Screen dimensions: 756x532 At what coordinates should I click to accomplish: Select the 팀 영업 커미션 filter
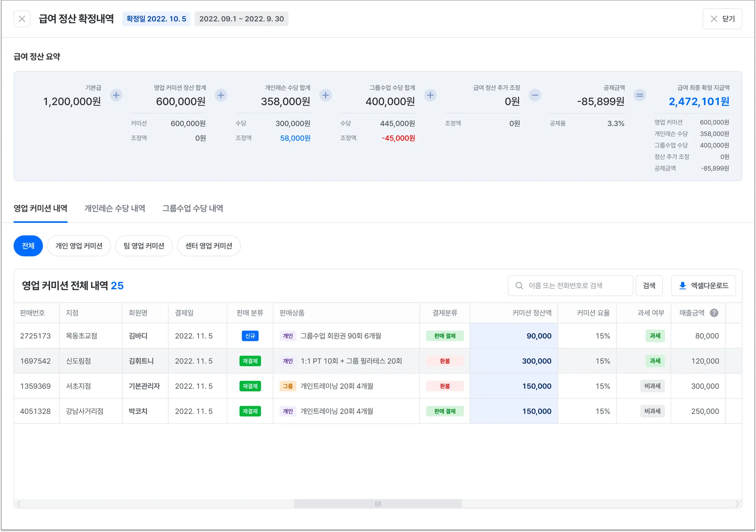144,246
